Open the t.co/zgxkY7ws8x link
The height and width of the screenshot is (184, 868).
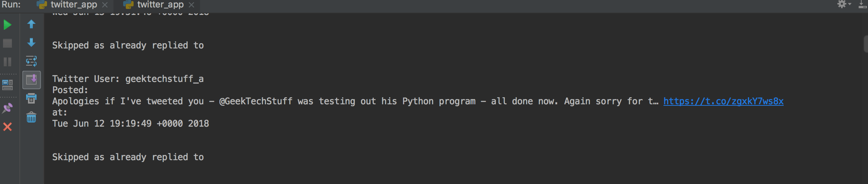pyautogui.click(x=723, y=101)
